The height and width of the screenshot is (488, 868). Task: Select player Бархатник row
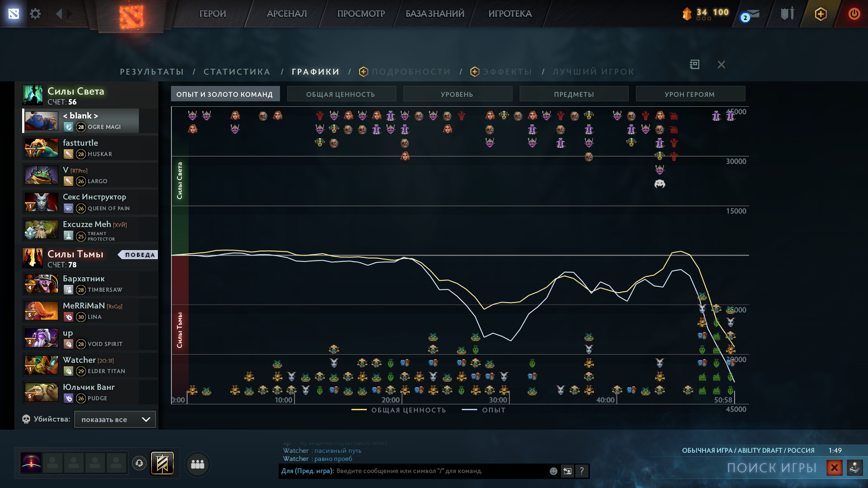[90, 284]
